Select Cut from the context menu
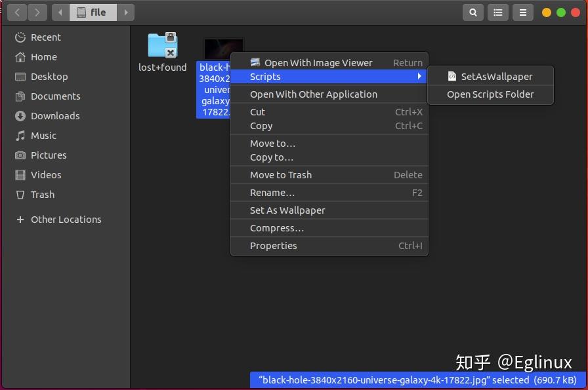Image resolution: width=588 pixels, height=390 pixels. pyautogui.click(x=257, y=111)
